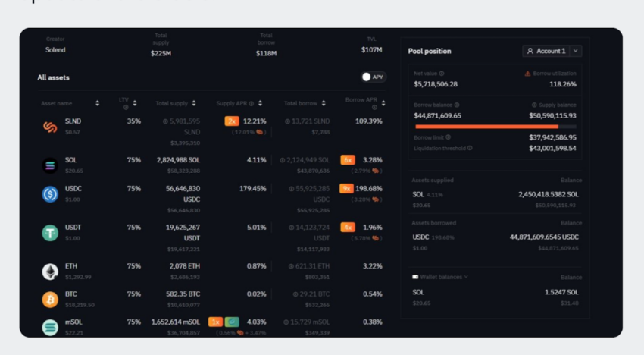Click the SOL token icon
Viewport: 644px width, 355px height.
pos(50,165)
